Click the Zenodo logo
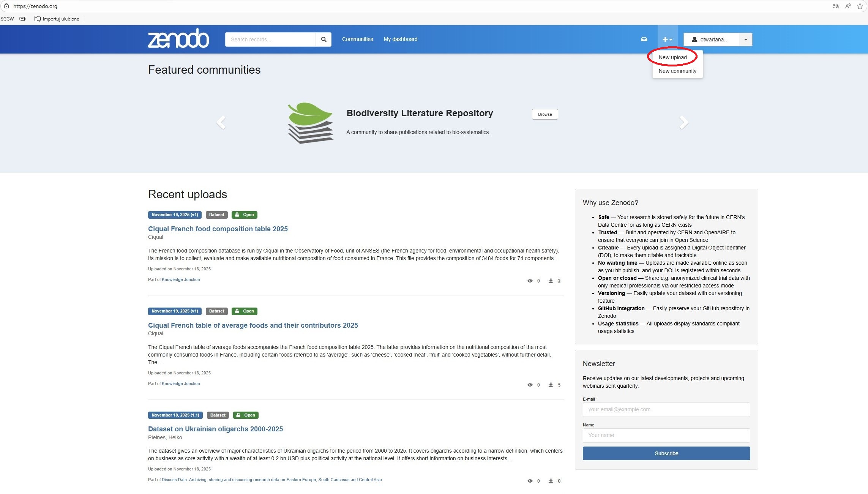Screen dimensions: 868x494 click(x=178, y=39)
